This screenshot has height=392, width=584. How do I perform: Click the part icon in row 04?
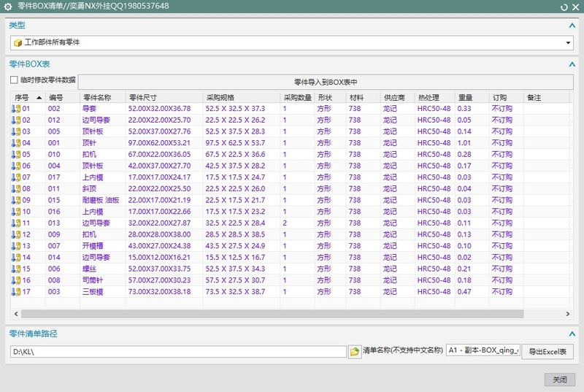click(16, 143)
